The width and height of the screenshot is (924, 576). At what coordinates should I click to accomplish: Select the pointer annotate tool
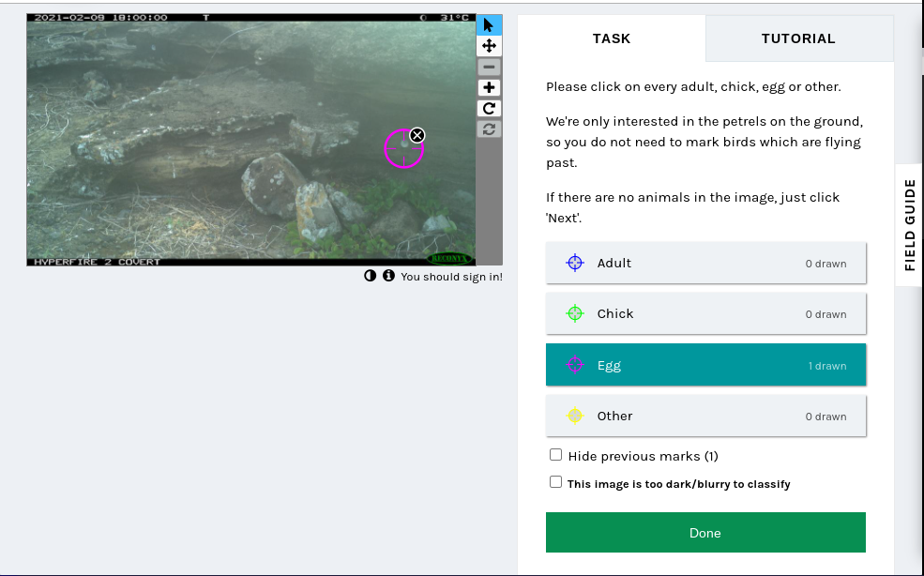click(489, 25)
